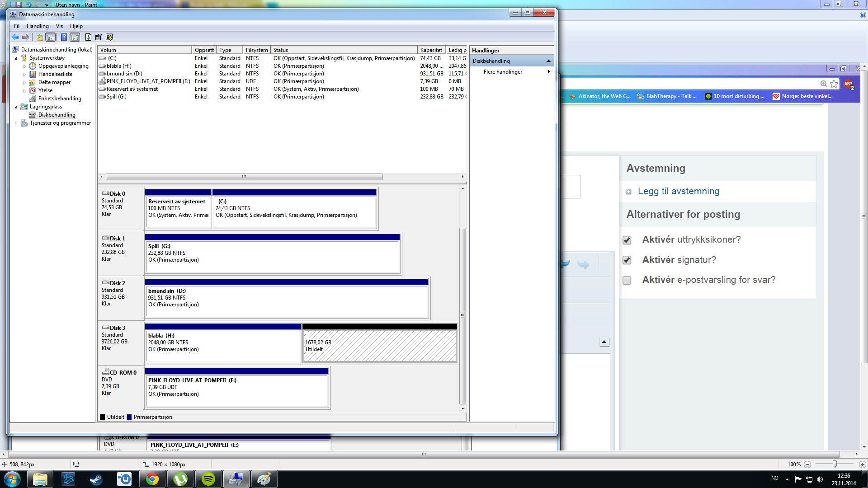Open Spotify from the taskbar
The height and width of the screenshot is (488, 868).
tap(208, 479)
